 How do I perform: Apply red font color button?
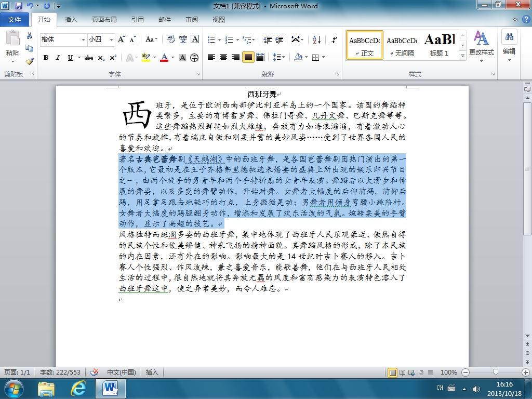[164, 58]
